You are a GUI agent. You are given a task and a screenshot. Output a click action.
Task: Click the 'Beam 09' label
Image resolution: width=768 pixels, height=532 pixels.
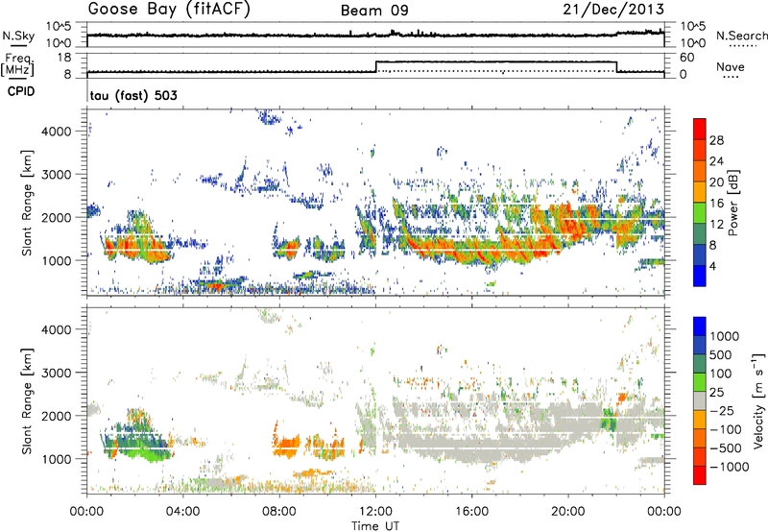(374, 11)
